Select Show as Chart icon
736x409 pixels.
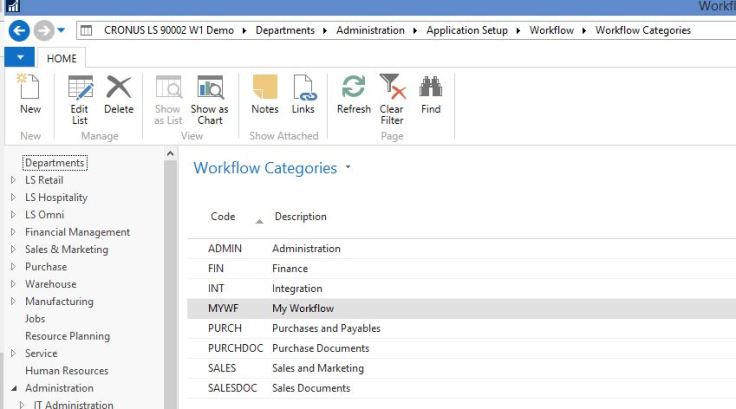210,87
